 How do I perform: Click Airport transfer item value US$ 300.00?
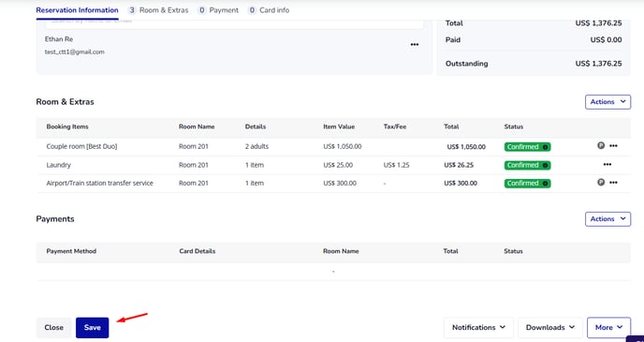pos(340,184)
